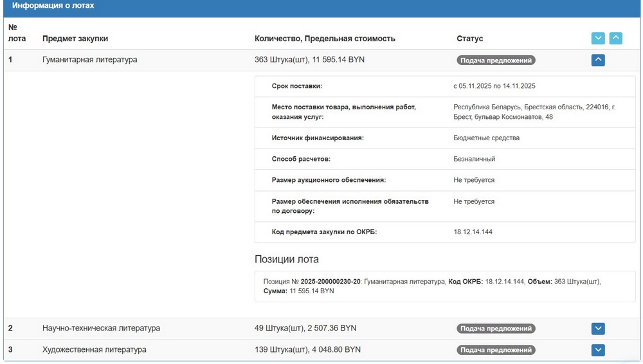
Task: Expand all lots with the down-chevron button
Action: (x=598, y=38)
